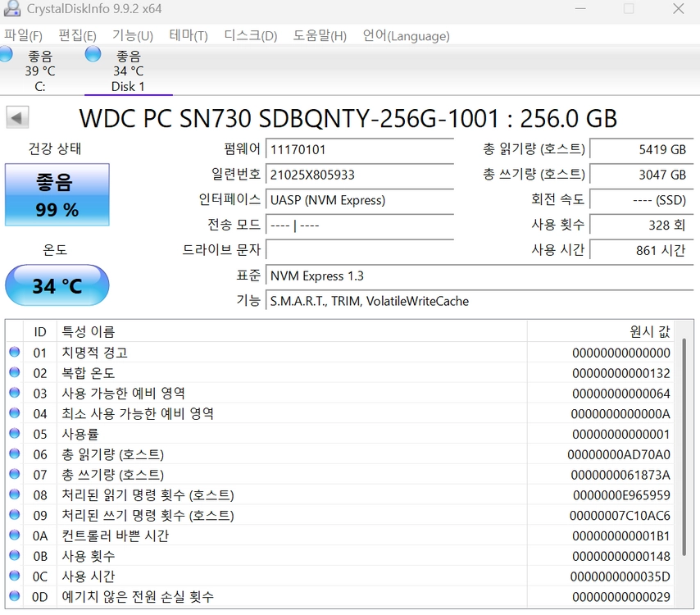Click the 특성 이름 column header

click(x=292, y=331)
